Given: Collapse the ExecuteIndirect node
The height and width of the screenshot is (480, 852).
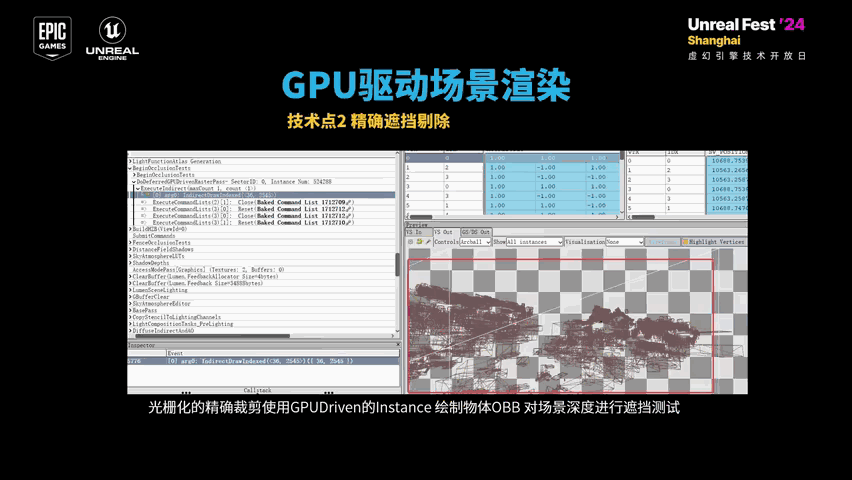Looking at the screenshot, I should point(138,189).
